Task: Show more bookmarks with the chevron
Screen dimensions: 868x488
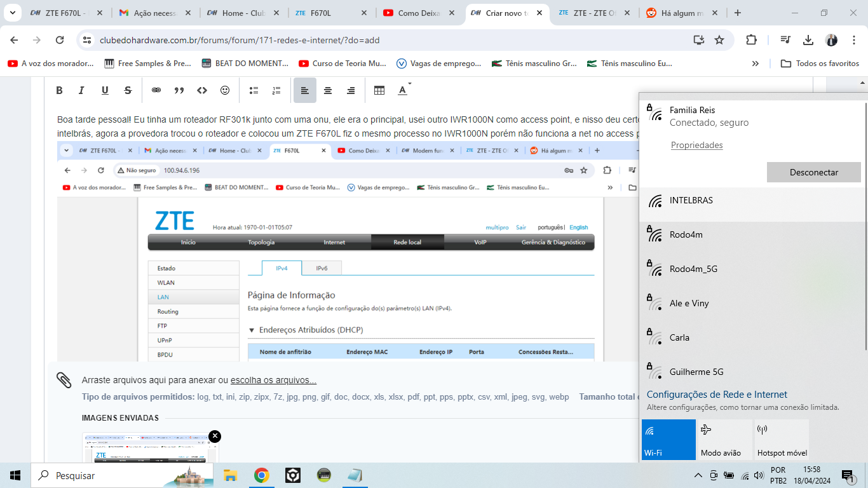Action: (x=756, y=64)
